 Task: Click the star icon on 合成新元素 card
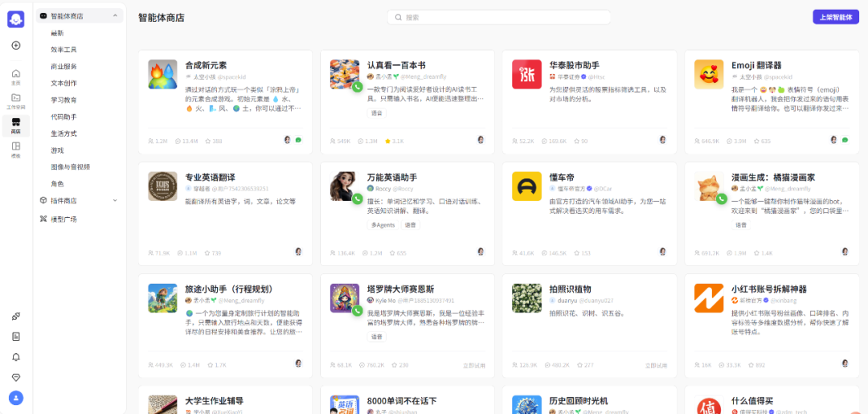(x=207, y=141)
